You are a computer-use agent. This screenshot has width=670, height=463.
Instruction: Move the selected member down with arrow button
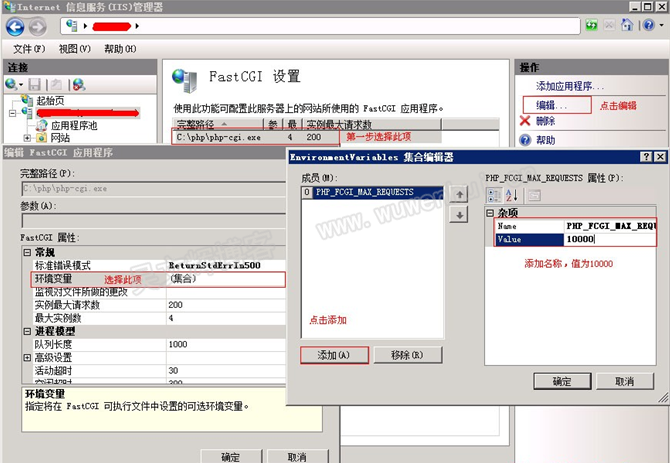(459, 214)
